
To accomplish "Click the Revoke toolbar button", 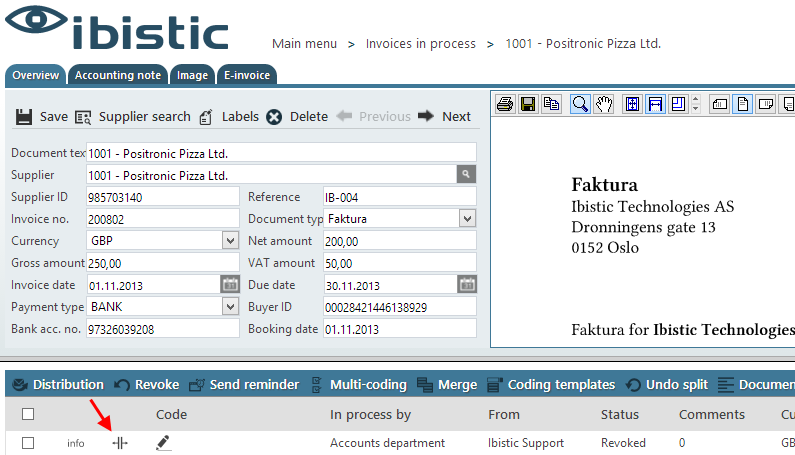I will point(147,384).
